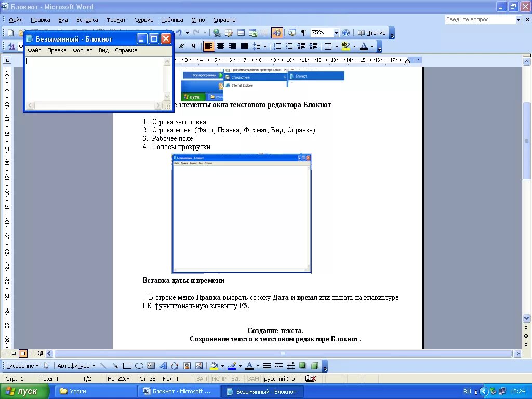532x399 pixels.
Task: Open the Line Spacing dropdown arrow
Action: 265,46
